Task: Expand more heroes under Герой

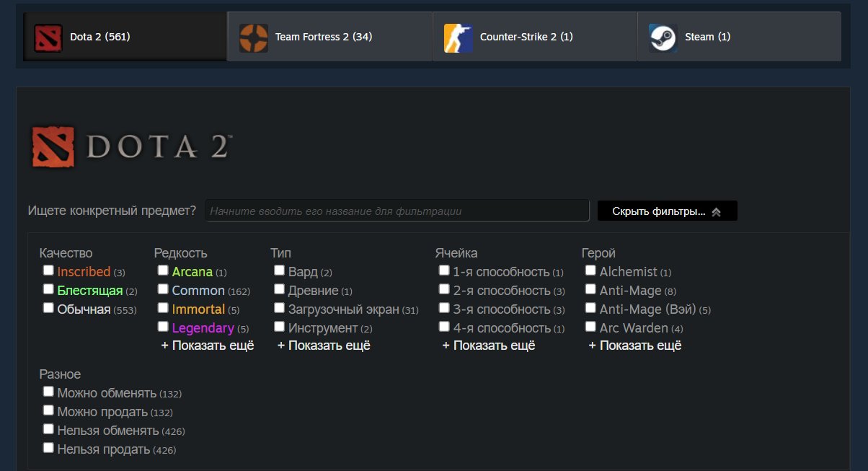Action: tap(635, 345)
